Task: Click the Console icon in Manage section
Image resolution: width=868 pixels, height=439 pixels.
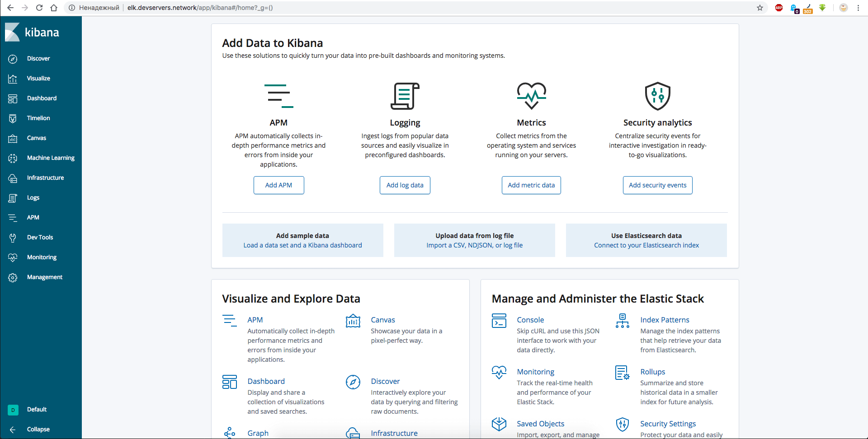Action: tap(499, 321)
